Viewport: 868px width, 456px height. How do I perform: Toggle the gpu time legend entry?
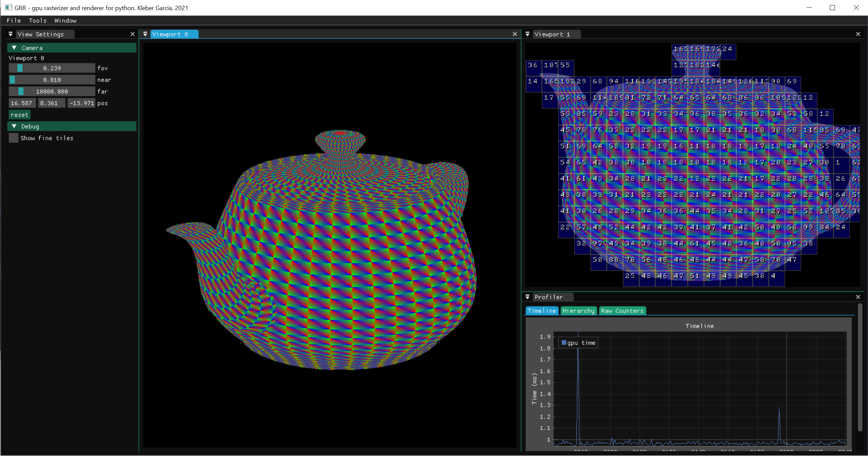point(578,343)
